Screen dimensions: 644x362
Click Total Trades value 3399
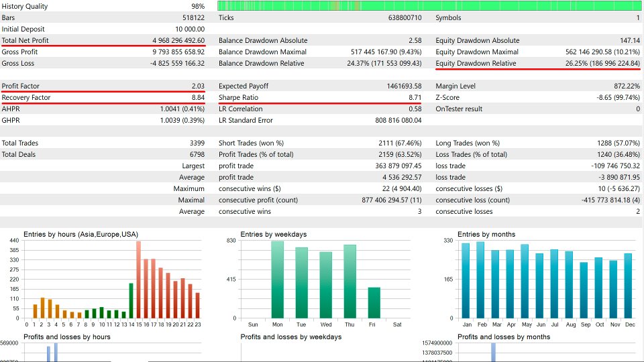197,143
